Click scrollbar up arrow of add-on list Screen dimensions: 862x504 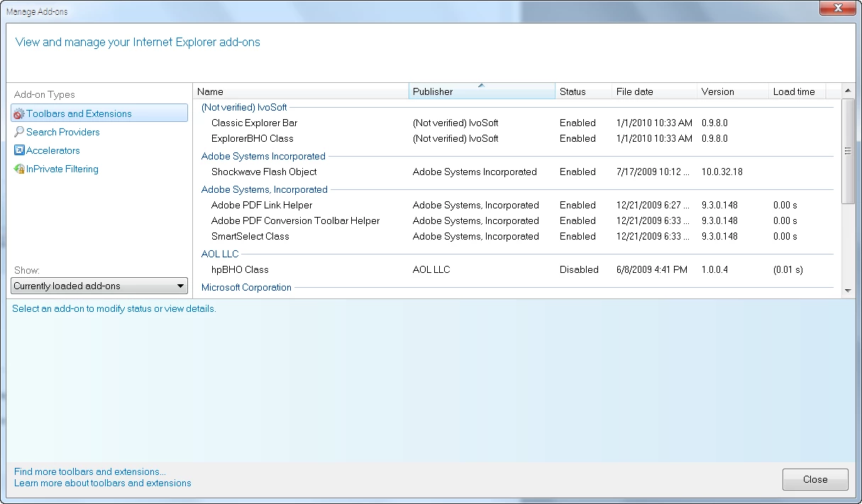(848, 91)
